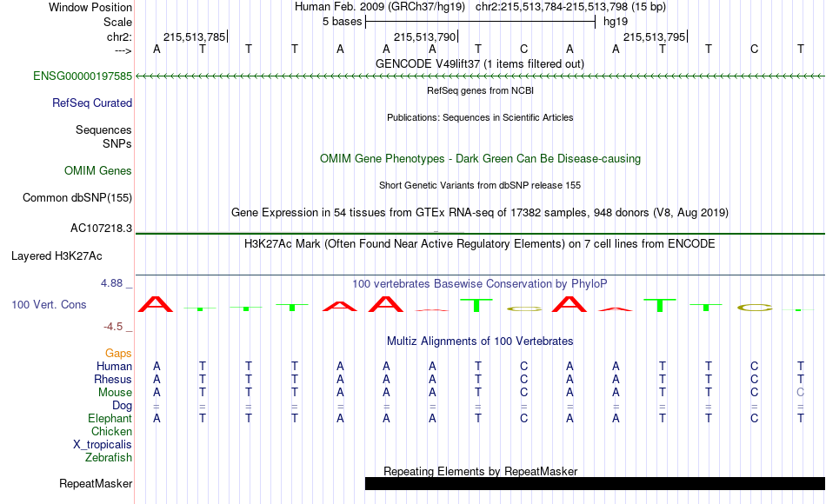Click the GENCODE V49lift37 track title

point(479,63)
